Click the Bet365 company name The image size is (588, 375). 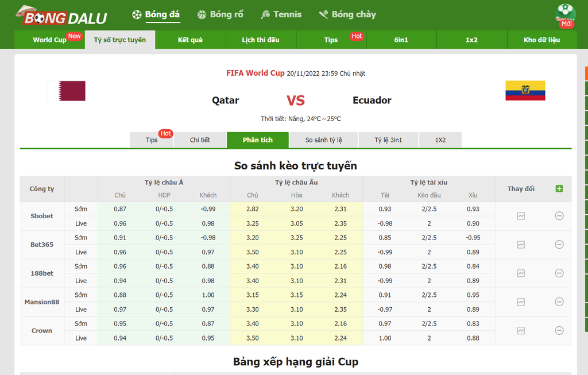[x=42, y=245]
